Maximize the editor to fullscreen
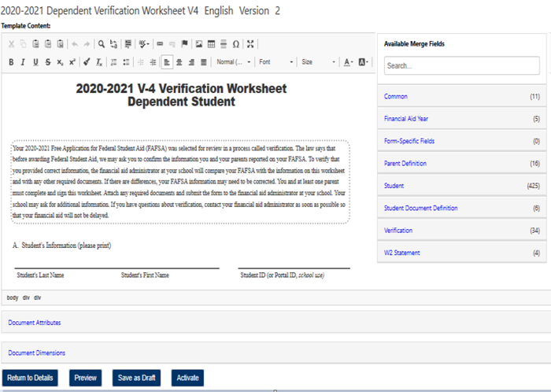 (250, 44)
